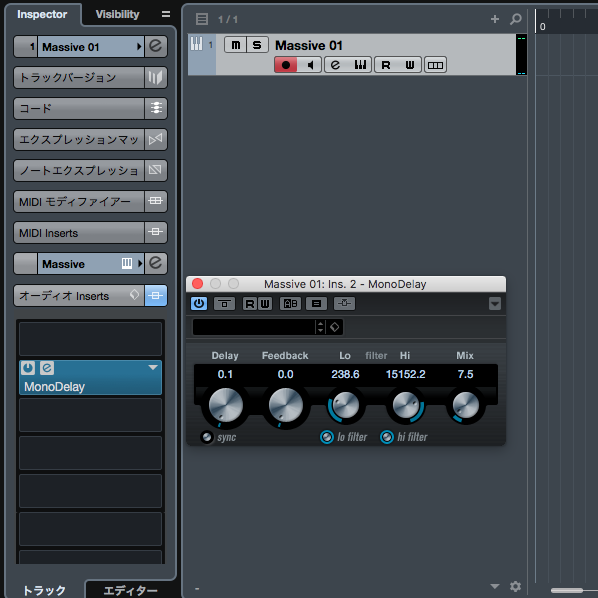Image resolution: width=598 pixels, height=598 pixels.
Task: Open channel settings for Massive 01 in Inspector
Action: tap(156, 47)
